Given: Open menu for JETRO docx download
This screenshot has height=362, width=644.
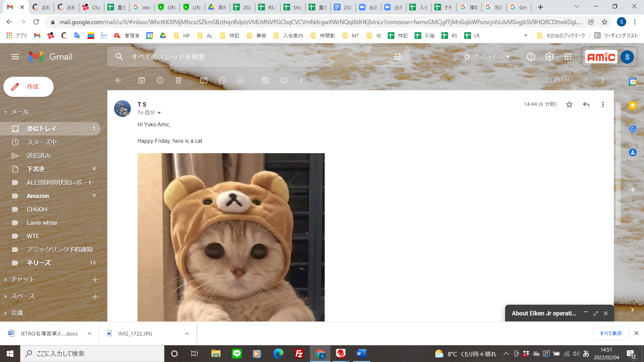Looking at the screenshot, I should coord(89,334).
